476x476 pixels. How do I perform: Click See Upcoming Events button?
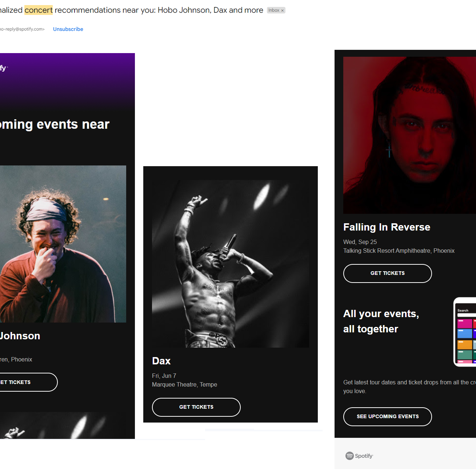(388, 417)
